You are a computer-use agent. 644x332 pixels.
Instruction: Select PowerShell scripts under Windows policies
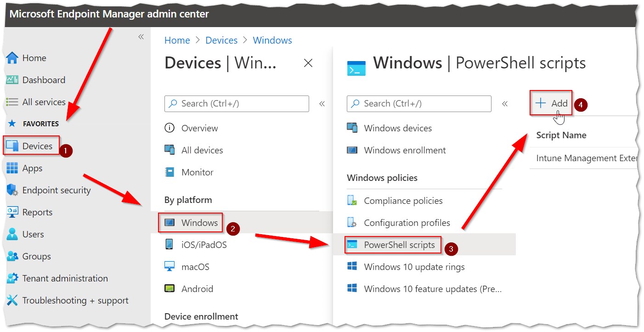pyautogui.click(x=398, y=245)
